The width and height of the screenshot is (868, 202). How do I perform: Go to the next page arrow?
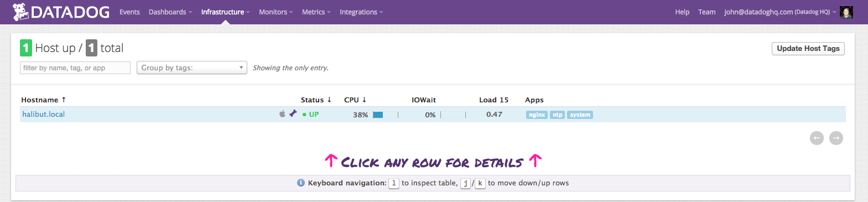[836, 138]
